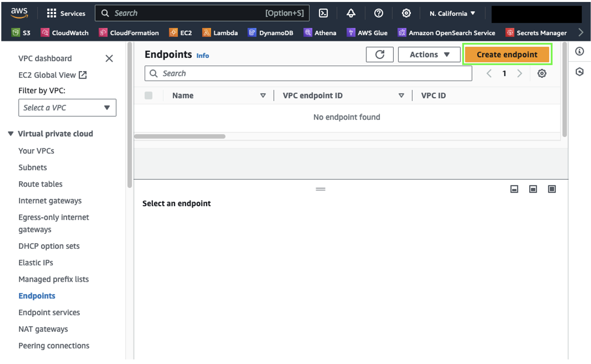Go to next page of endpoints
591x364 pixels.
519,73
